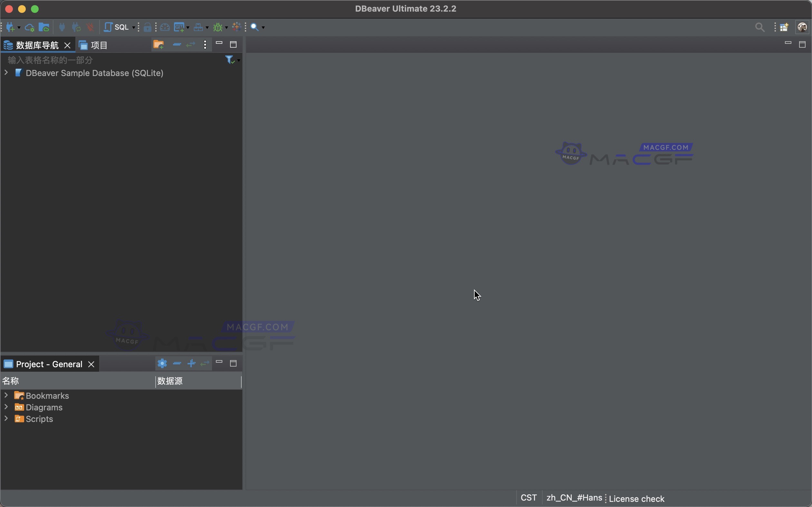Expand the Diagrams folder
This screenshot has width=812, height=507.
[6, 407]
